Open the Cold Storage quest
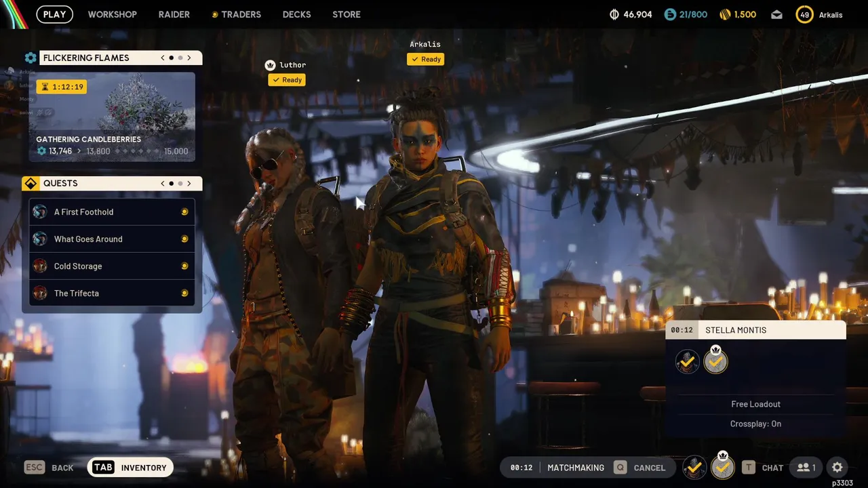Screen dimensions: 868x488 112,266
